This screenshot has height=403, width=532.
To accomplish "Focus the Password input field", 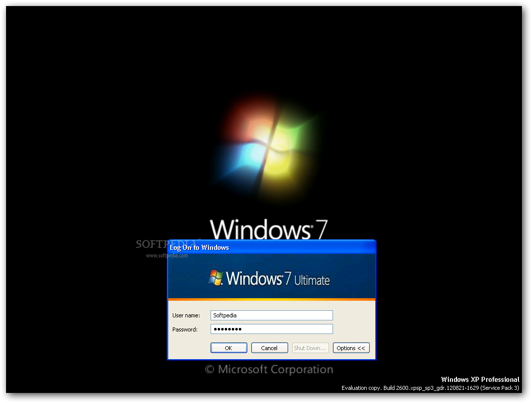I will pos(272,329).
